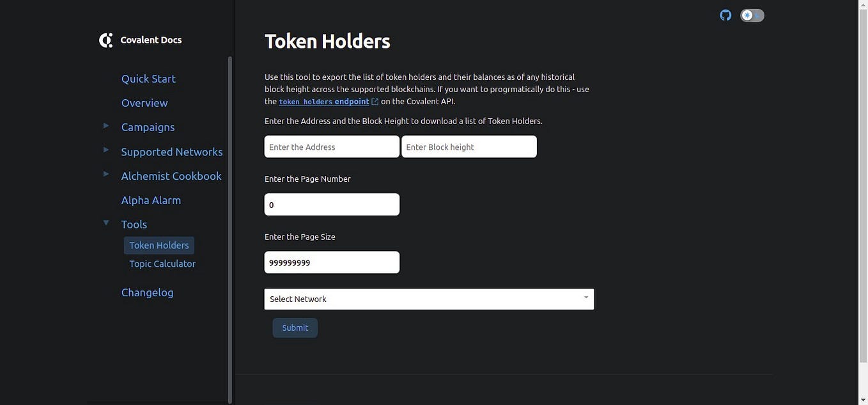The width and height of the screenshot is (868, 405).
Task: Open the Select Network dropdown
Action: click(x=429, y=299)
